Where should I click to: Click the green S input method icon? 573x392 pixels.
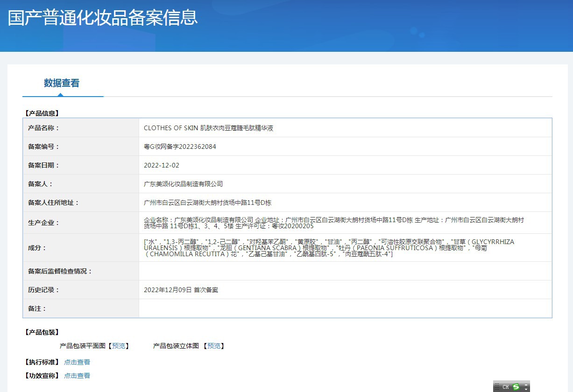tap(516, 387)
